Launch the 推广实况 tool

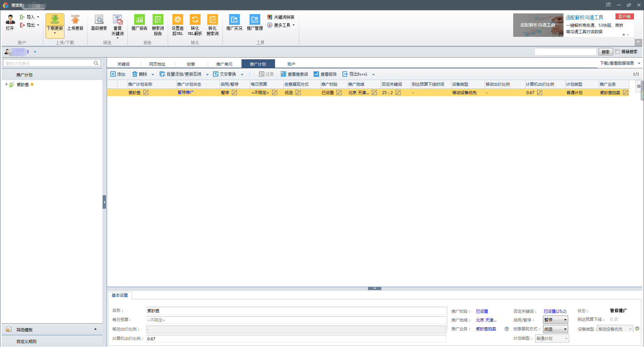[234, 20]
